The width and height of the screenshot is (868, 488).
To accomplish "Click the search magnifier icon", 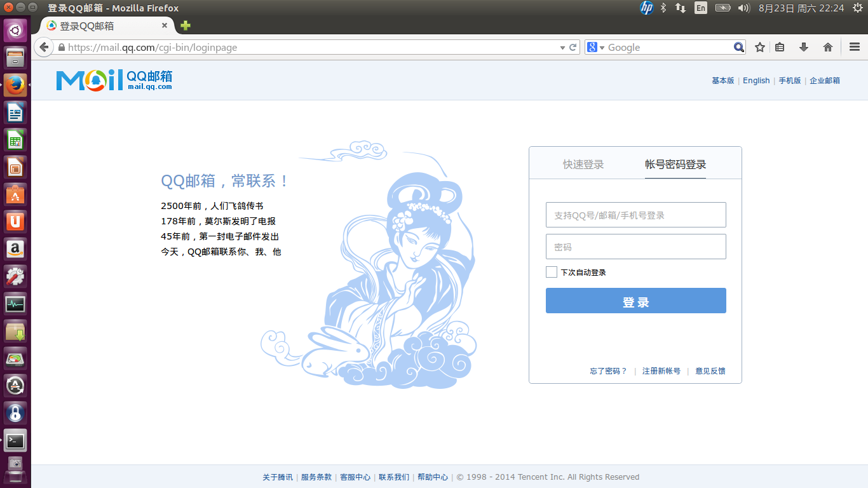I will tap(738, 47).
